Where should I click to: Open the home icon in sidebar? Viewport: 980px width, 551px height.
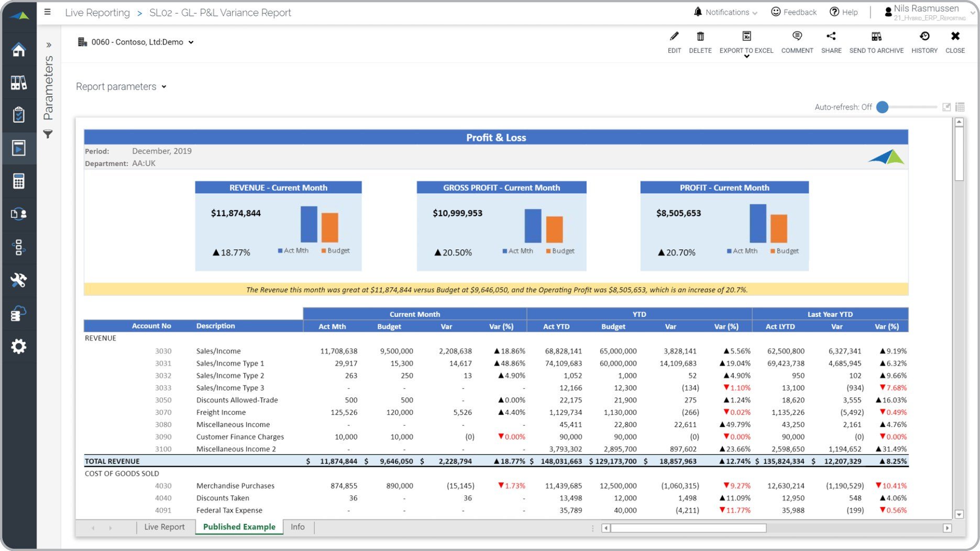[x=19, y=50]
